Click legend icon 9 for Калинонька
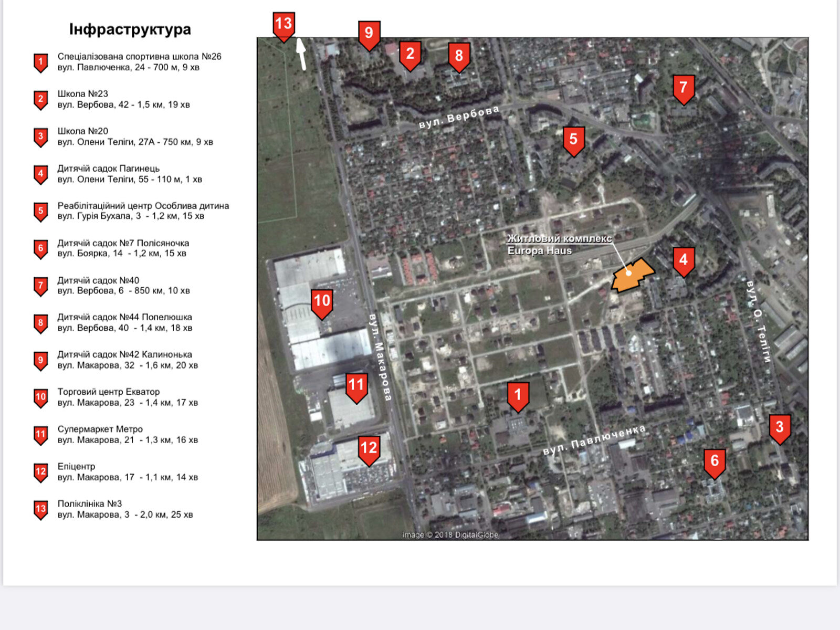 coord(41,361)
